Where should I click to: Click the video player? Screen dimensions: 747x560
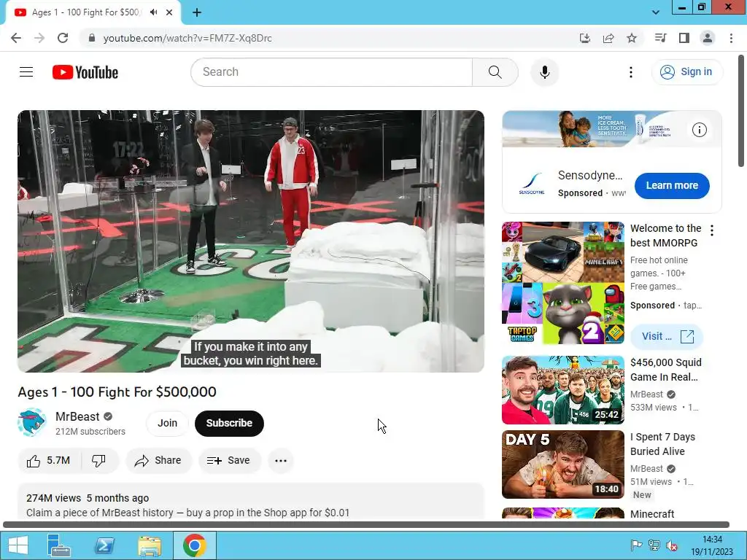coord(251,241)
